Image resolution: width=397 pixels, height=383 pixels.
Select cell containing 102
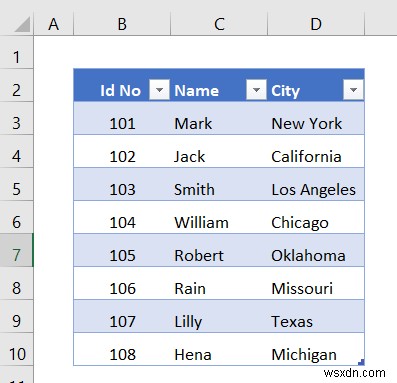(x=122, y=151)
